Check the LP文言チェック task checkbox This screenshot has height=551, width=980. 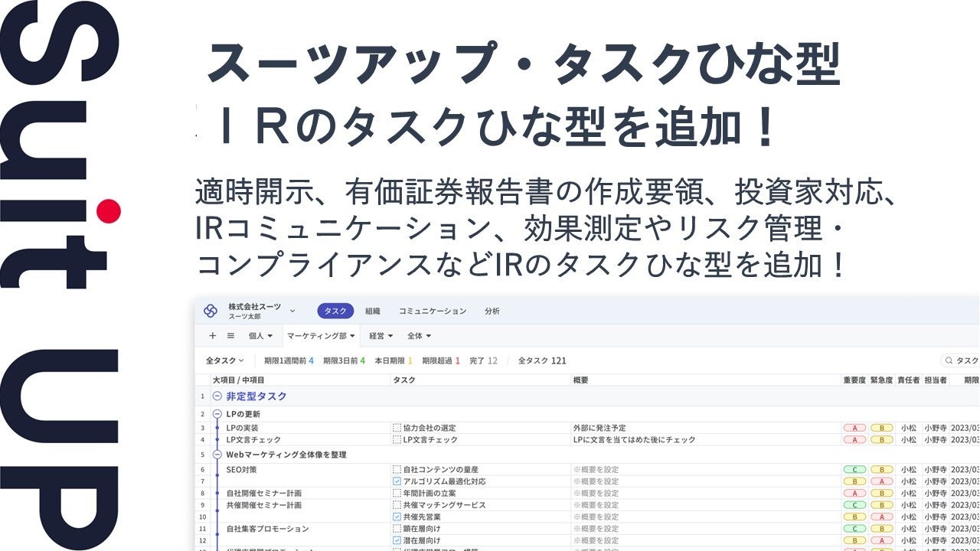pyautogui.click(x=397, y=440)
